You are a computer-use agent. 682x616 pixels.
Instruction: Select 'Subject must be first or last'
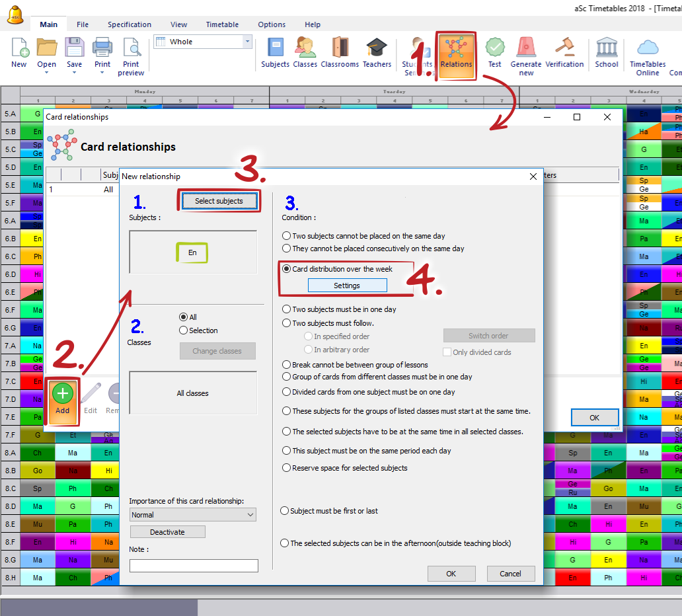tap(285, 511)
